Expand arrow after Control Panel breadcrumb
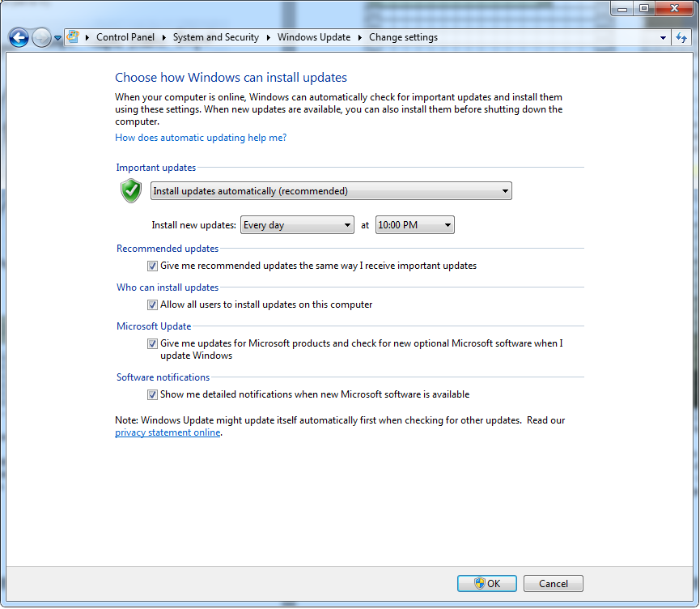 click(x=163, y=37)
